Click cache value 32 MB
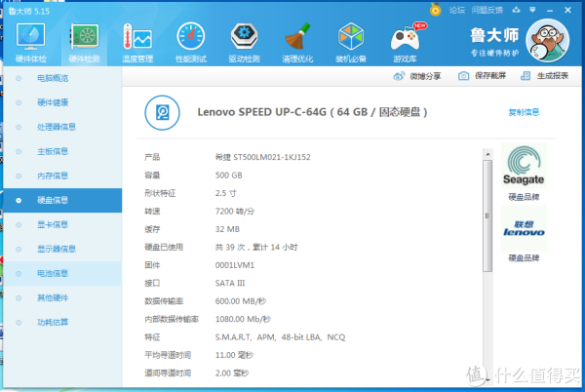This screenshot has height=392, width=585. click(227, 229)
